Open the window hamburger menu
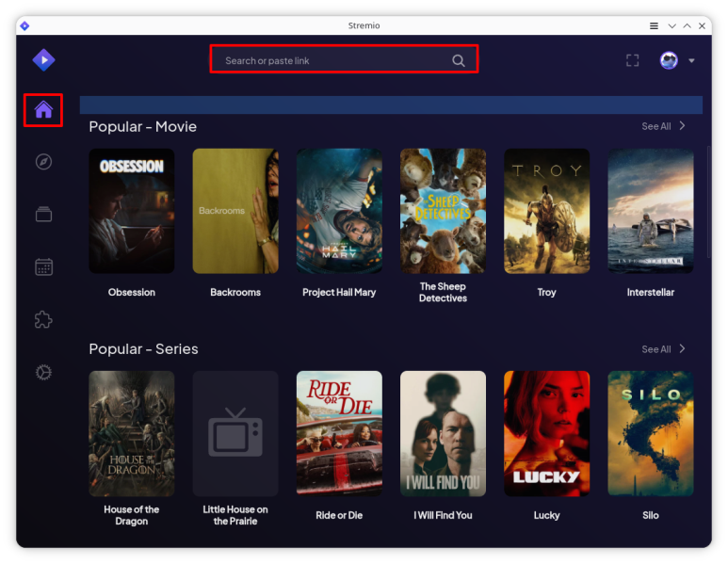 pyautogui.click(x=654, y=26)
